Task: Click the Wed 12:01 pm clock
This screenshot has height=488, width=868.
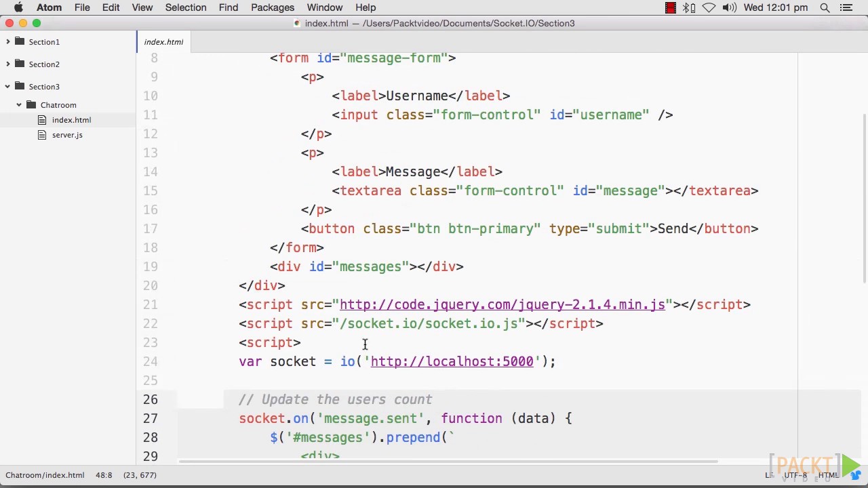Action: 776,7
